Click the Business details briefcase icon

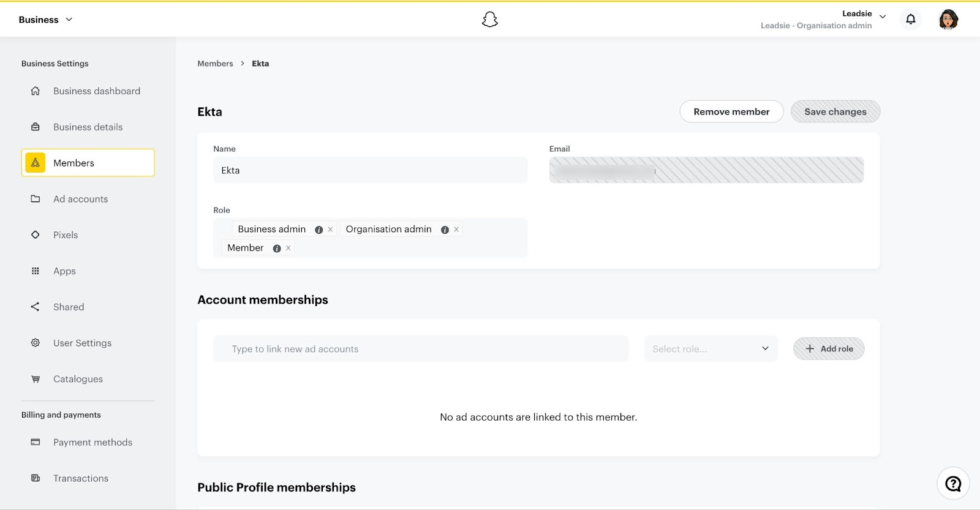(x=36, y=127)
